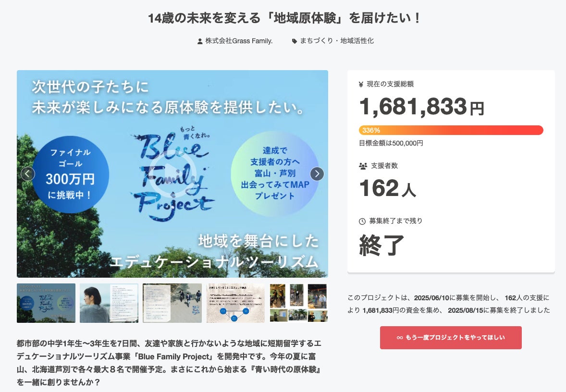Open the まちづくり・地域活性化 category

337,41
